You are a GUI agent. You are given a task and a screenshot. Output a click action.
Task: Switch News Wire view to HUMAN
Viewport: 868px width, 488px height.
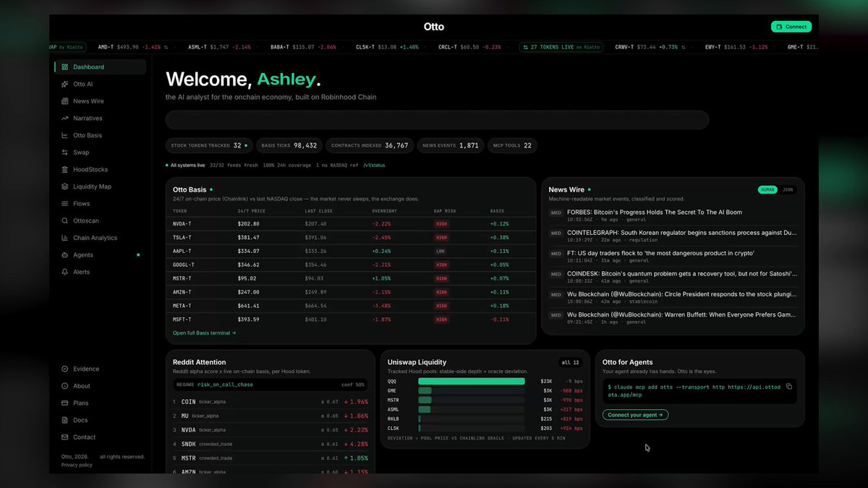point(768,189)
